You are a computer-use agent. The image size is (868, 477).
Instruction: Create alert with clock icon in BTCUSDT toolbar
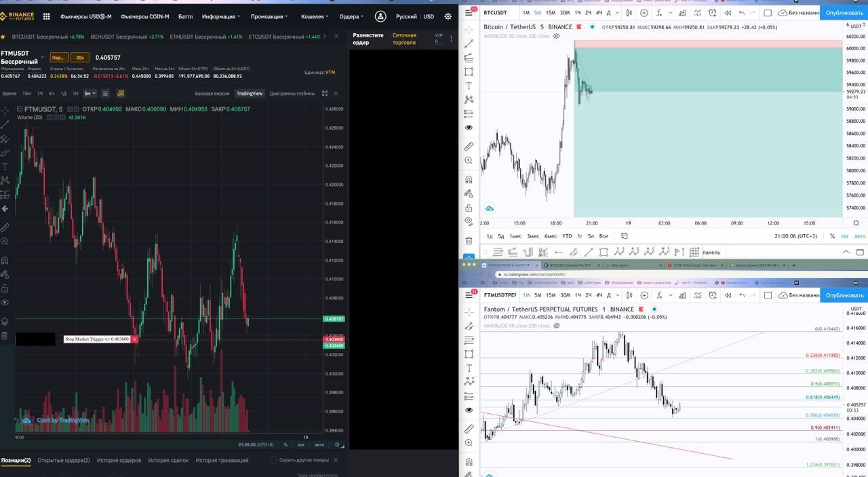coord(713,12)
